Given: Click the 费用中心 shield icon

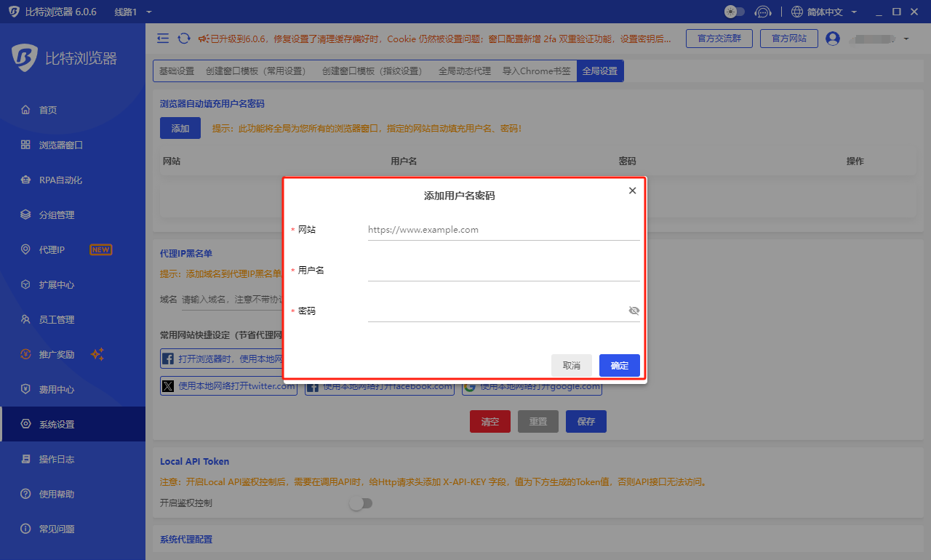Looking at the screenshot, I should tap(25, 389).
